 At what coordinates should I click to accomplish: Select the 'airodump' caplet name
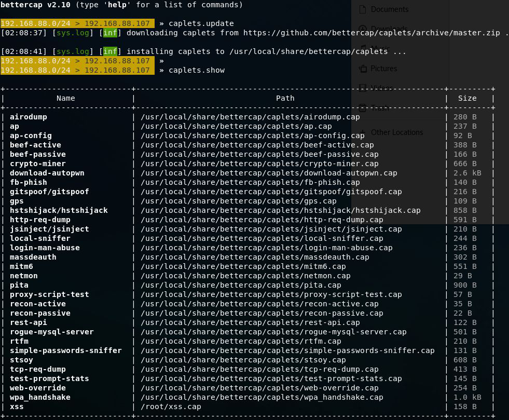(29, 117)
